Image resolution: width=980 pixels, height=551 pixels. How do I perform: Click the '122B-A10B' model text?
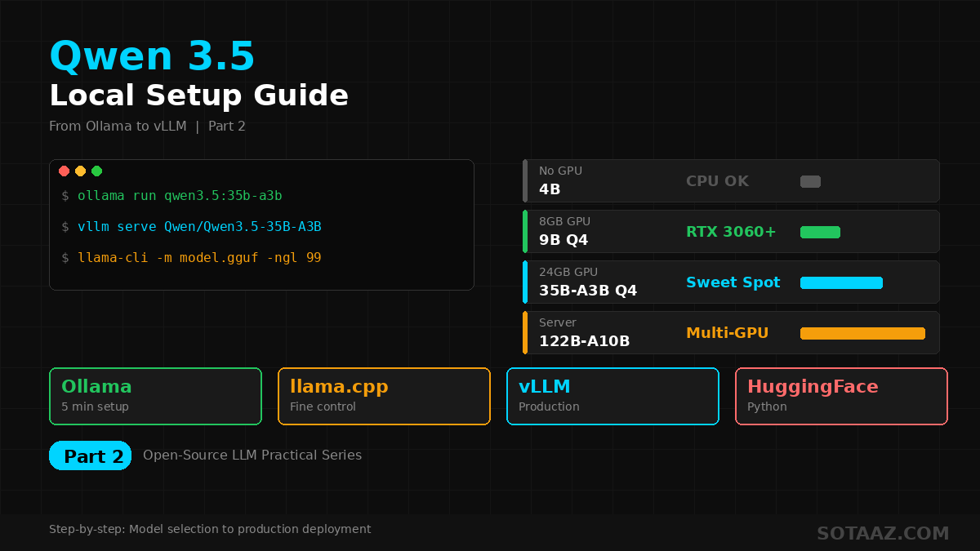(x=584, y=341)
